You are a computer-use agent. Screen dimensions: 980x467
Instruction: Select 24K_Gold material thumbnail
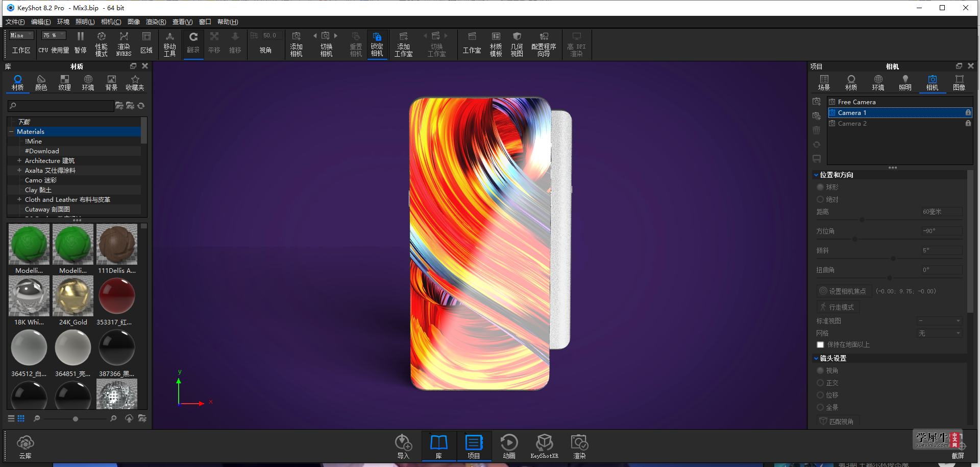click(x=73, y=296)
